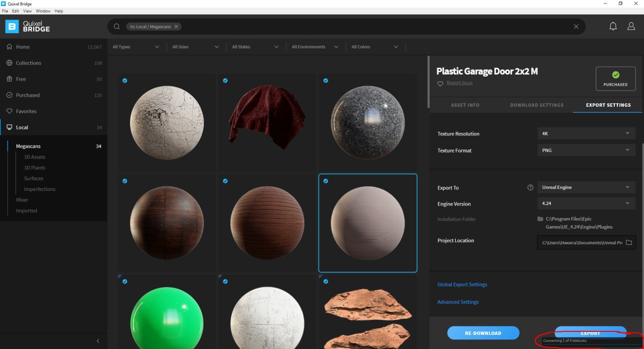644x349 pixels.
Task: Select the red rock asset thumbnail
Action: click(x=367, y=312)
